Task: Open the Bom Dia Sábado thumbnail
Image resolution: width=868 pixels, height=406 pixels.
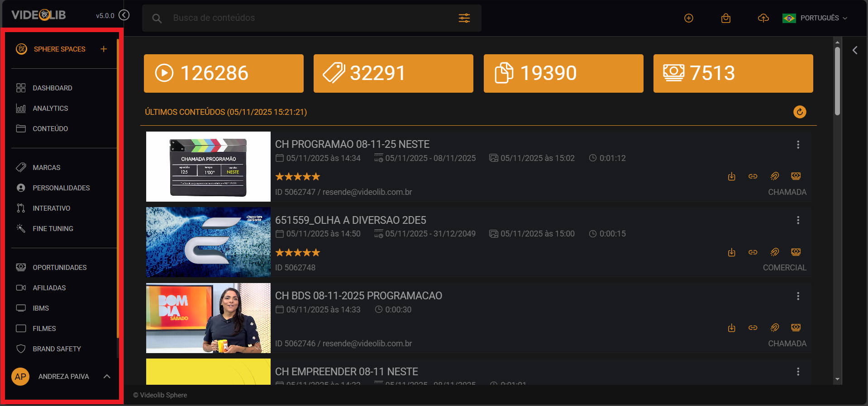Action: (208, 318)
